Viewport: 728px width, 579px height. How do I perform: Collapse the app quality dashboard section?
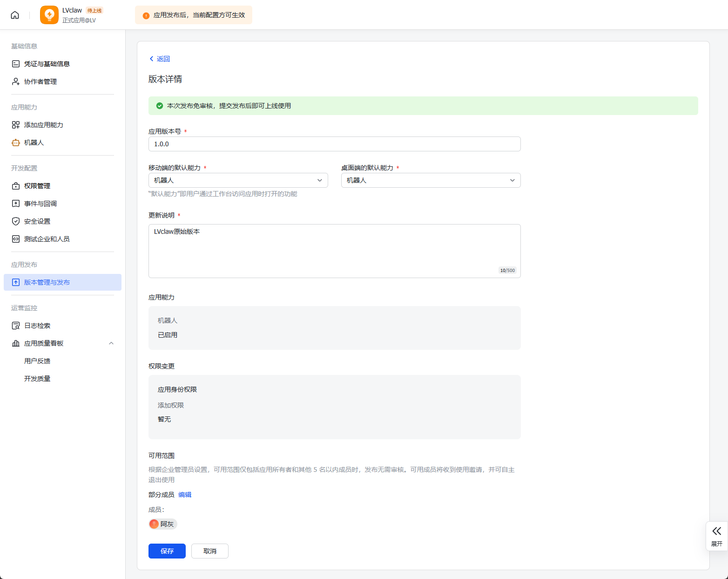[111, 343]
